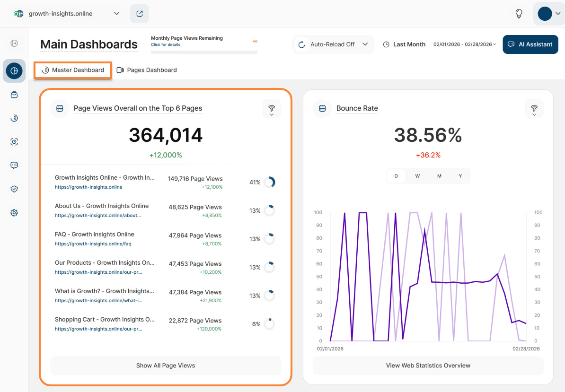Click the Monthly Page Views Remaining progress bar
565x392 pixels.
click(204, 52)
